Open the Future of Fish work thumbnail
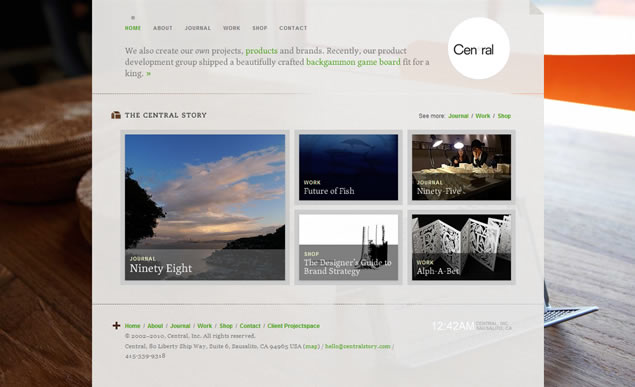The width and height of the screenshot is (635, 387). (x=348, y=167)
